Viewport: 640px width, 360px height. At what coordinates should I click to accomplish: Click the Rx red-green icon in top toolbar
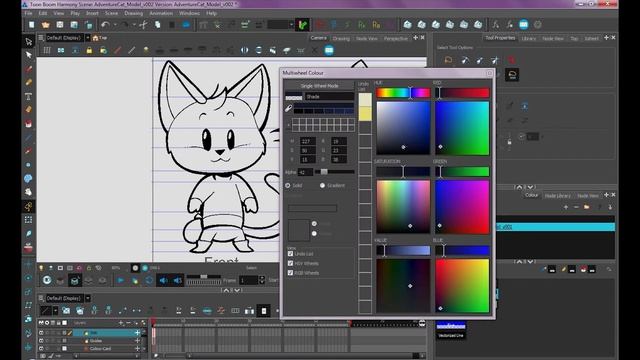click(362, 25)
